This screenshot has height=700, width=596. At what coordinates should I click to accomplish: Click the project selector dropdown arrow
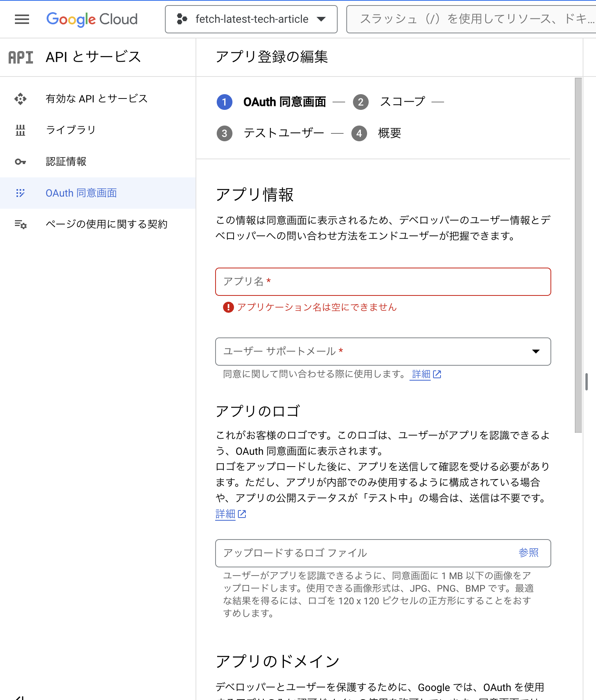point(321,19)
